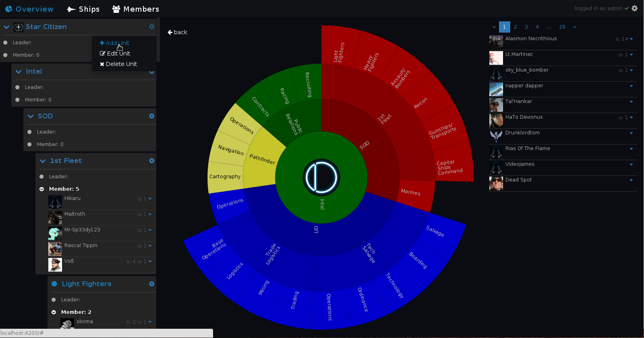644x338 pixels.
Task: Click the center logo of the sunburst chart
Action: coord(321,177)
